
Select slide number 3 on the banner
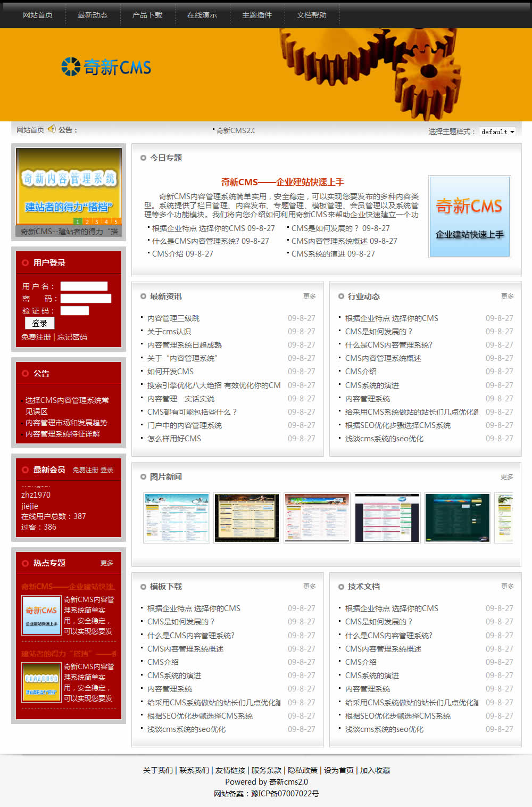click(96, 221)
